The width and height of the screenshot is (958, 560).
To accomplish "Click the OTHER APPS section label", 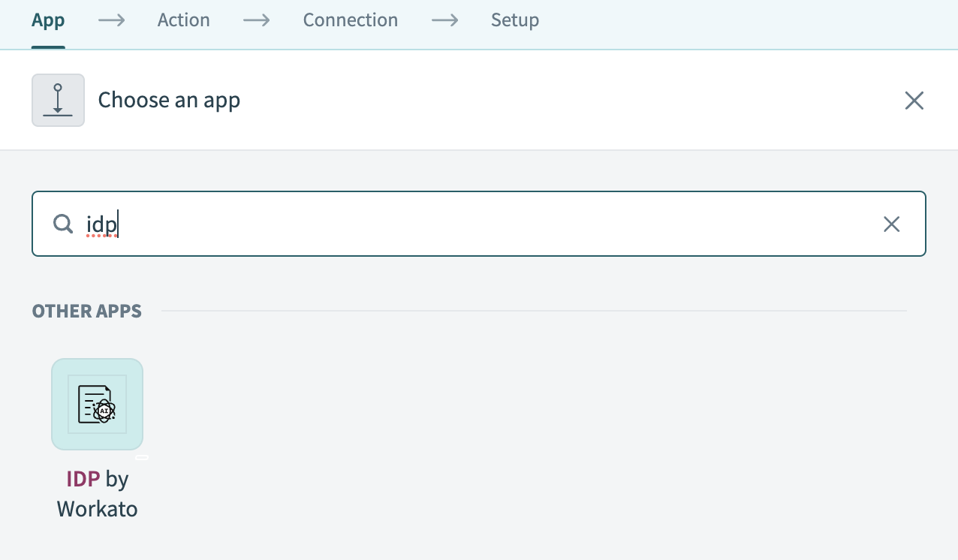I will [x=86, y=311].
